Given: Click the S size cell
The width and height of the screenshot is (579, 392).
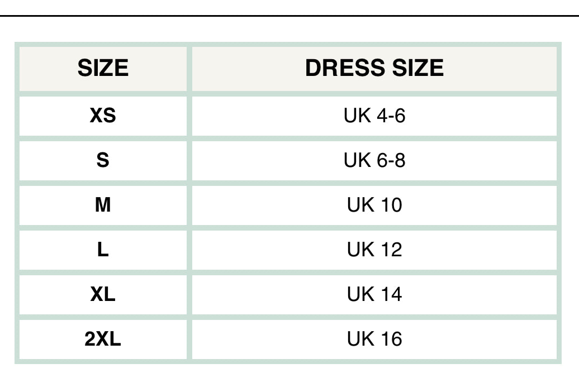Looking at the screenshot, I should (x=103, y=160).
